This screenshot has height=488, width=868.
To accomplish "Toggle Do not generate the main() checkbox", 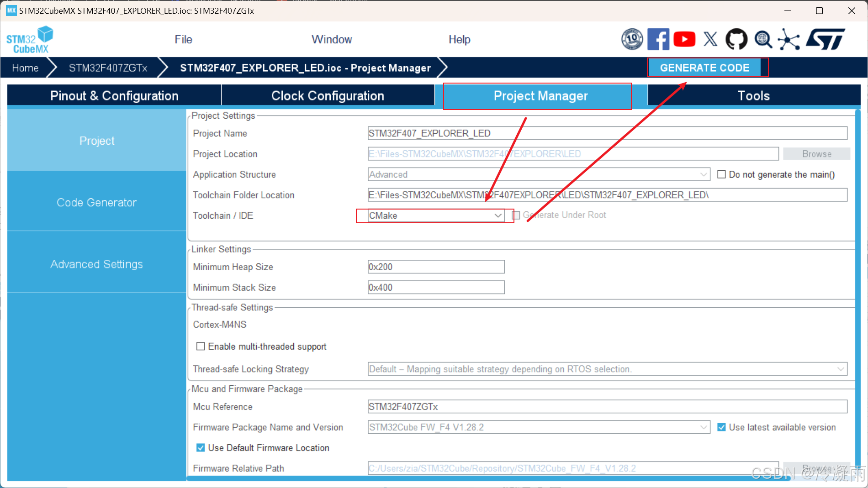I will 721,174.
